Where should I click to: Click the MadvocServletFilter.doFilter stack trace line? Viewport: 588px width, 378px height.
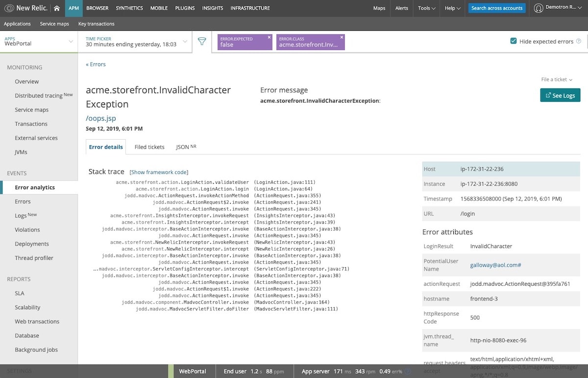pyautogui.click(x=237, y=309)
